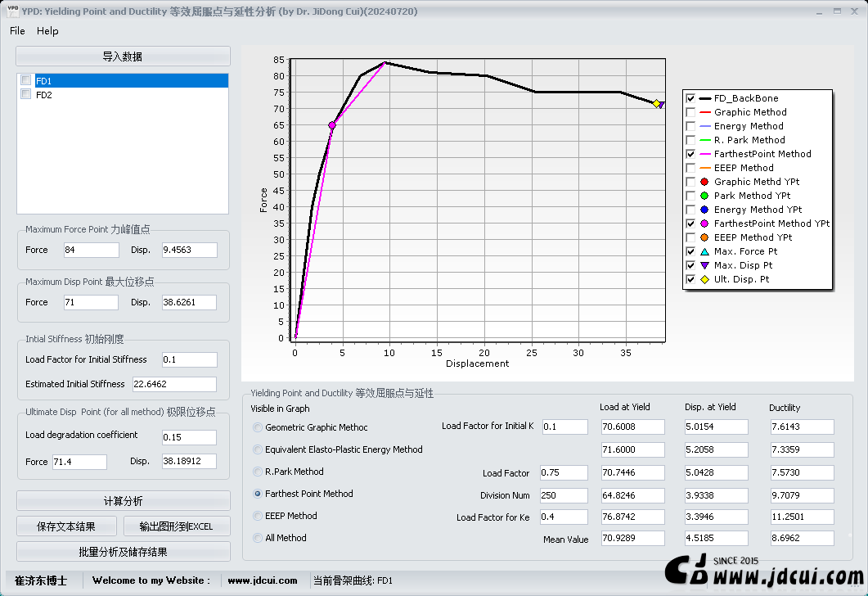Enable the EEEP Method line checkbox

(x=690, y=168)
